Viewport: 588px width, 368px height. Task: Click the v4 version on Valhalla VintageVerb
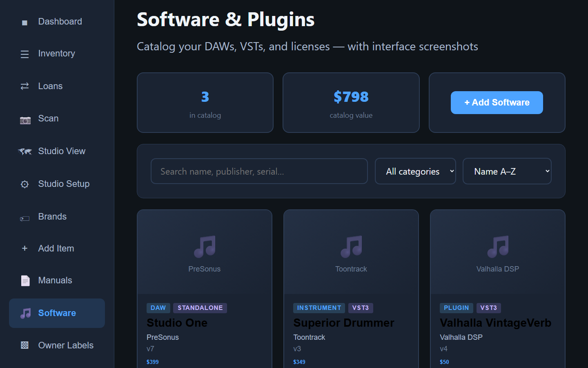pyautogui.click(x=443, y=349)
